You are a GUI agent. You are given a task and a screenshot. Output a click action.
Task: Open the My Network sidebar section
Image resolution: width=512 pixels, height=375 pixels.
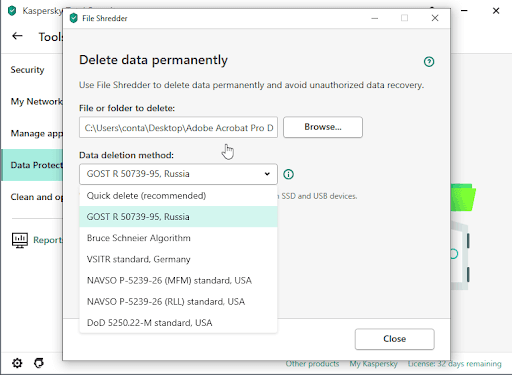pos(32,101)
